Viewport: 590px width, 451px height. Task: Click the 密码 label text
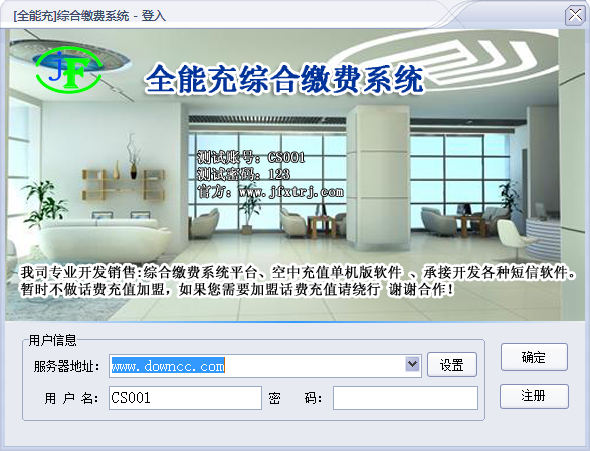(x=295, y=398)
